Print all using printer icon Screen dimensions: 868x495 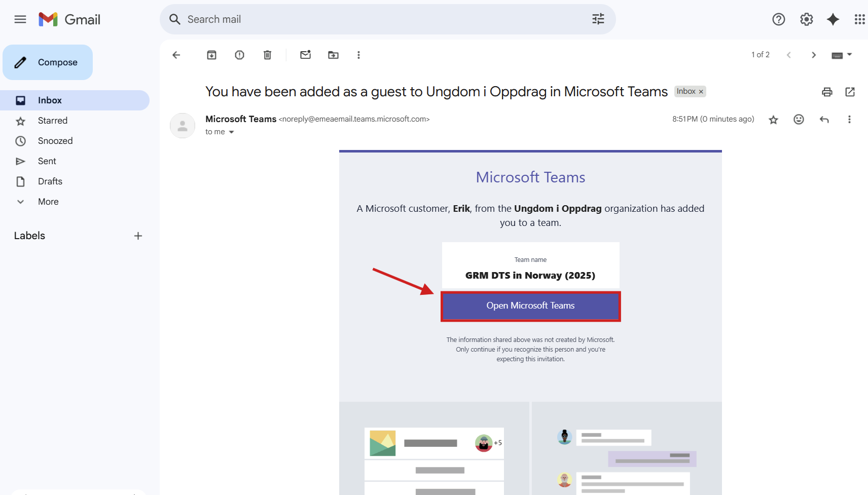(x=827, y=92)
